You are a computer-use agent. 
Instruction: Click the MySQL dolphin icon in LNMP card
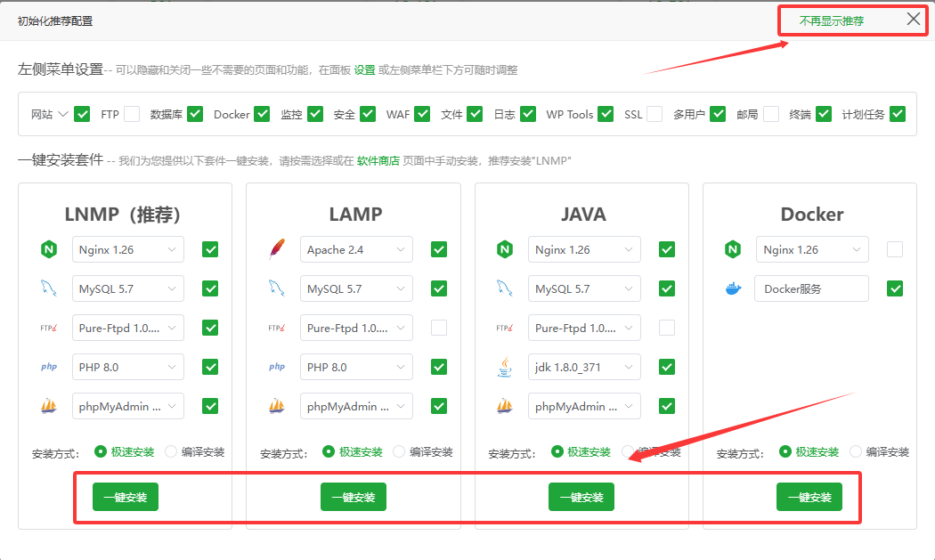[x=49, y=288]
